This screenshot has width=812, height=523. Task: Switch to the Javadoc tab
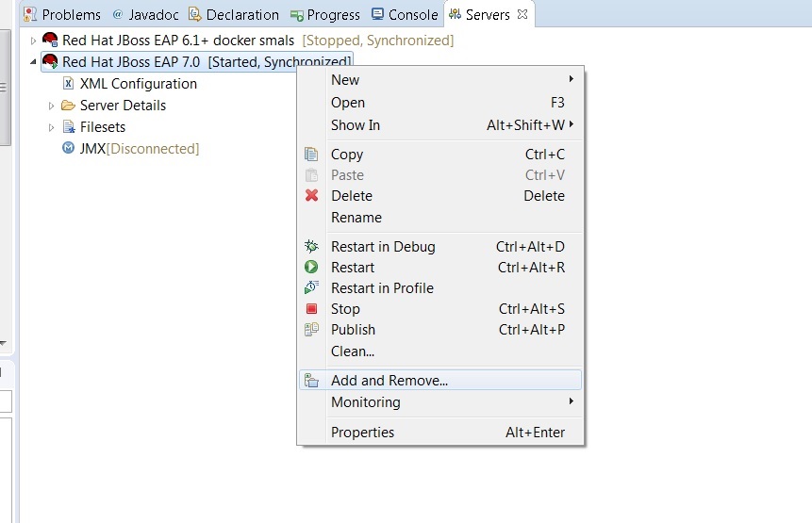coord(145,14)
